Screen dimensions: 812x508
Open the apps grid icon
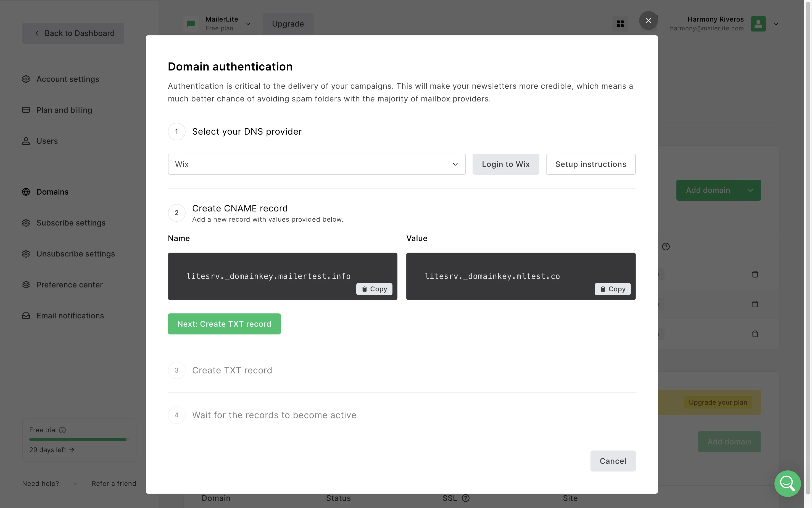(x=620, y=24)
